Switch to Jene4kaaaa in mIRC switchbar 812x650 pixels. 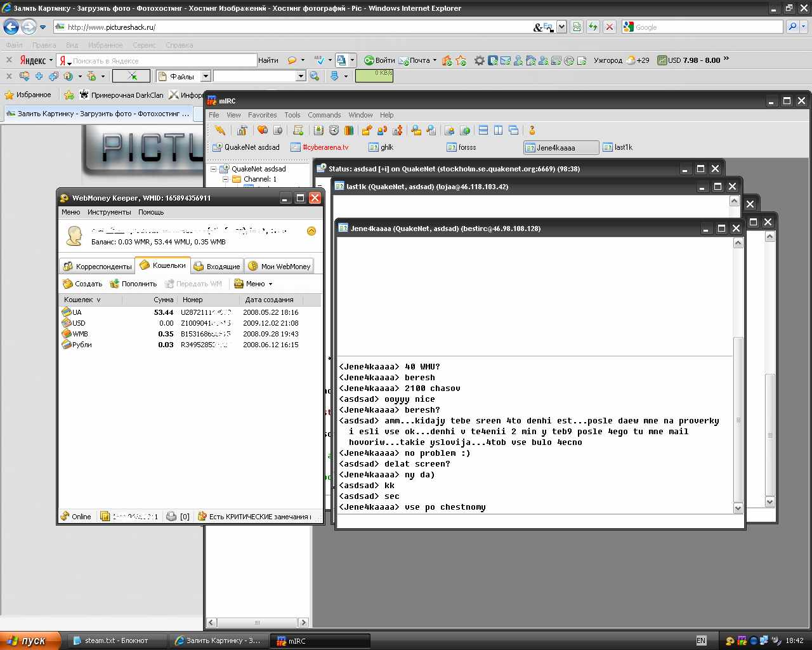pos(561,147)
